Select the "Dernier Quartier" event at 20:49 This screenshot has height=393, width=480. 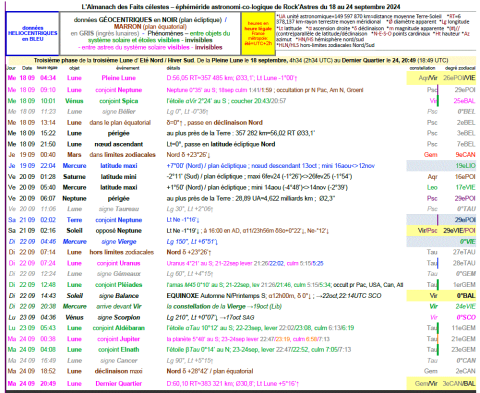coord(119,384)
